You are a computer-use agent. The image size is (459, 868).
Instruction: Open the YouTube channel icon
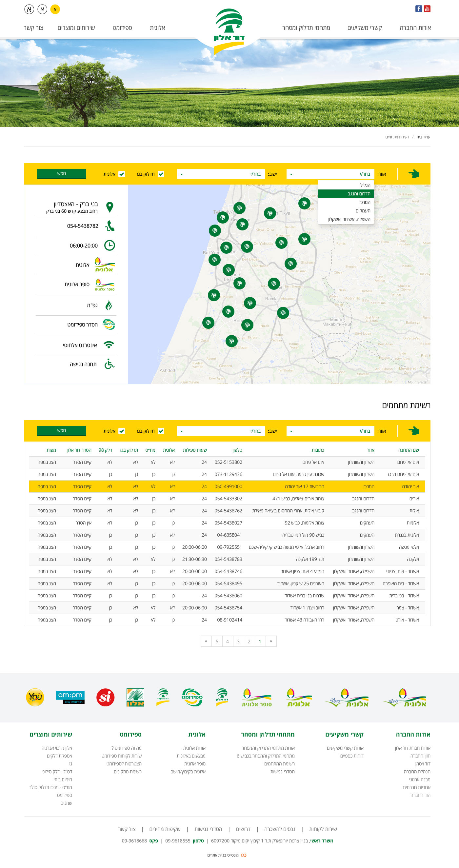pyautogui.click(x=427, y=9)
